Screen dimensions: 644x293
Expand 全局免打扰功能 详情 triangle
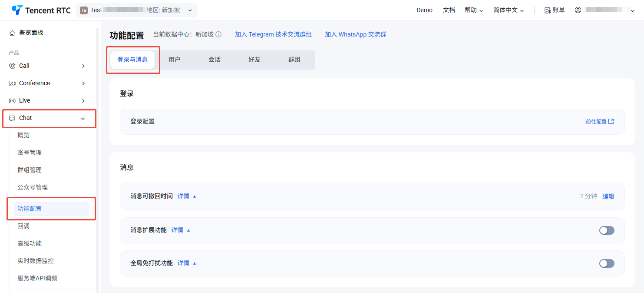click(x=195, y=263)
